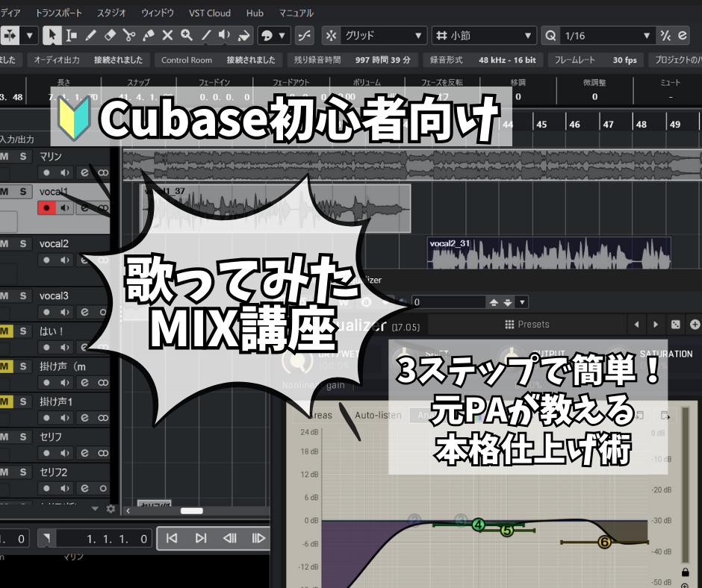Select the Zoom magnifier tool

187,35
